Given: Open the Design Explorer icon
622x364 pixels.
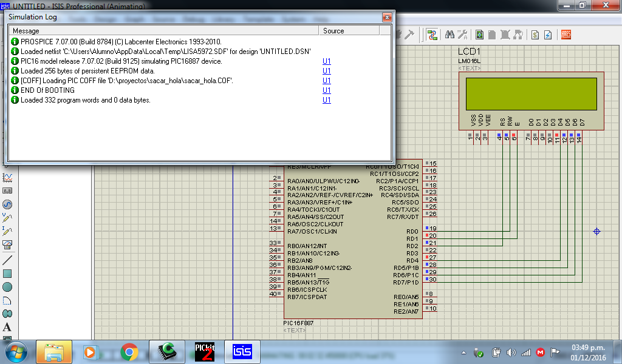Looking at the screenshot, I should click(x=480, y=35).
